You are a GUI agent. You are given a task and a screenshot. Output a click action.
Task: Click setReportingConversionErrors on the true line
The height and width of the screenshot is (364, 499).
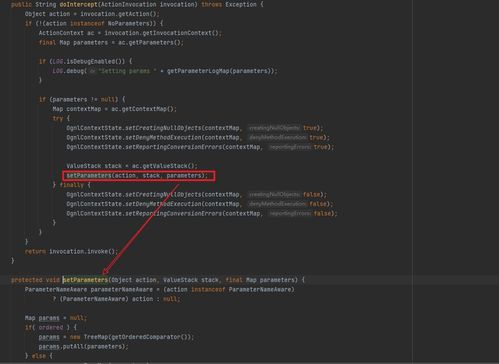174,147
